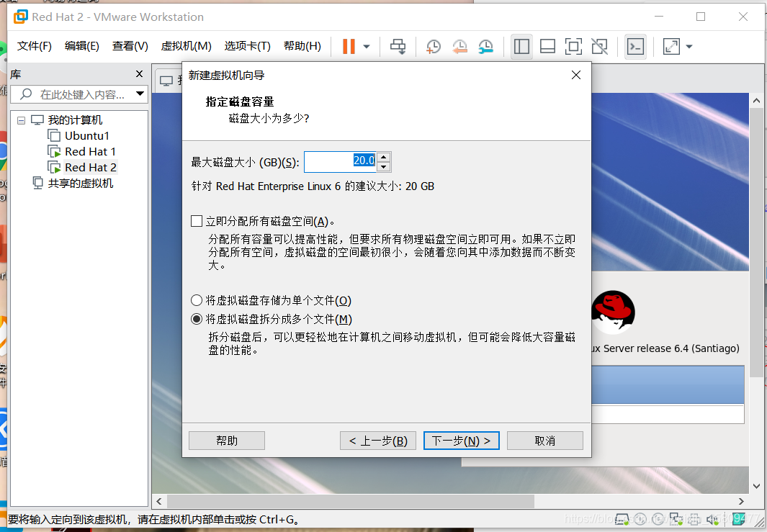Viewport: 767px width, 532px height.
Task: Check 立即分配所有磁盘空间(A) checkbox
Action: 197,221
